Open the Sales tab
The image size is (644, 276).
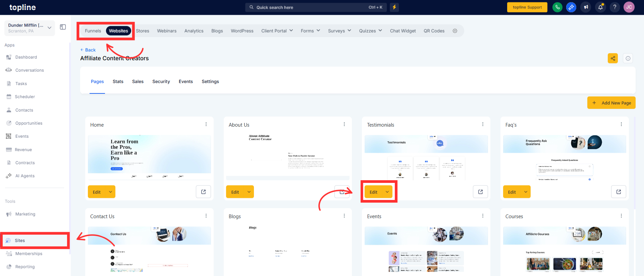click(138, 81)
